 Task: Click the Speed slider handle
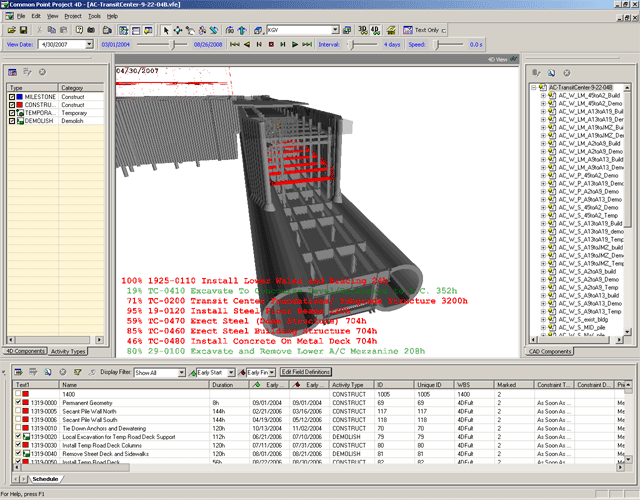[437, 44]
